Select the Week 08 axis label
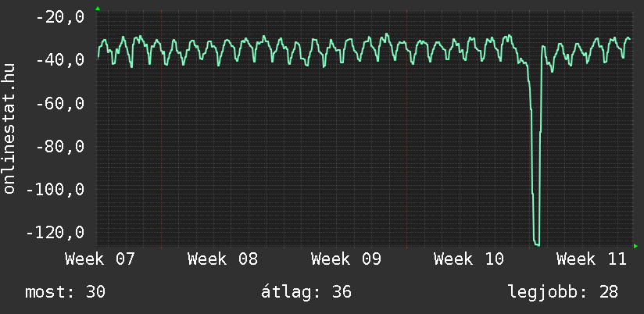This screenshot has width=644, height=314. (x=223, y=259)
